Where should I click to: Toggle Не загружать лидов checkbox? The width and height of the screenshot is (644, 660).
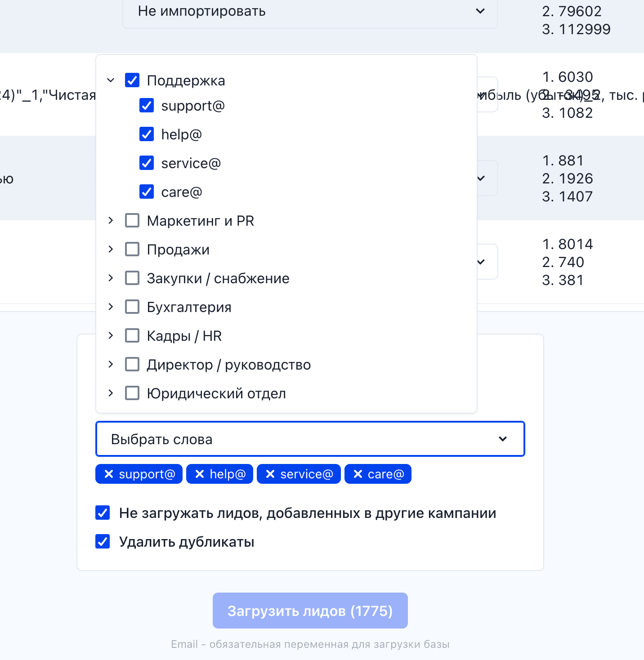pyautogui.click(x=103, y=513)
